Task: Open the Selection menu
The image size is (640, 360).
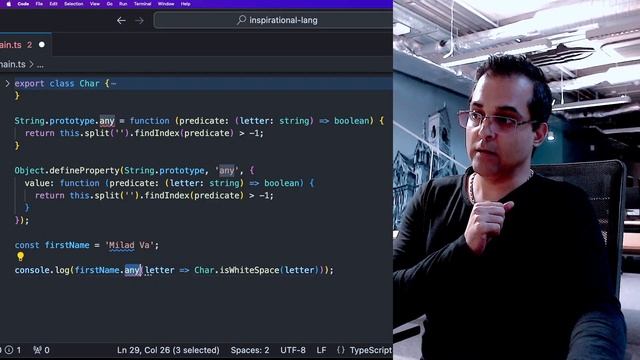Action: tap(73, 4)
